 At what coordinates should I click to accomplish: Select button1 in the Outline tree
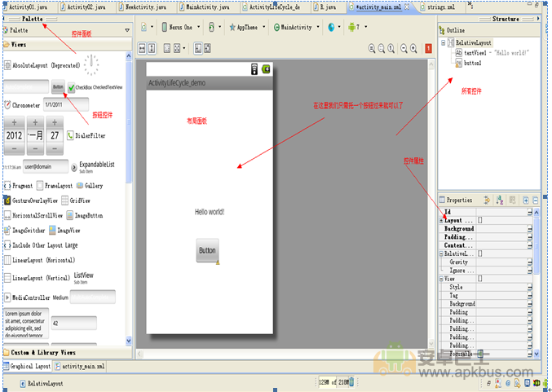pos(472,62)
